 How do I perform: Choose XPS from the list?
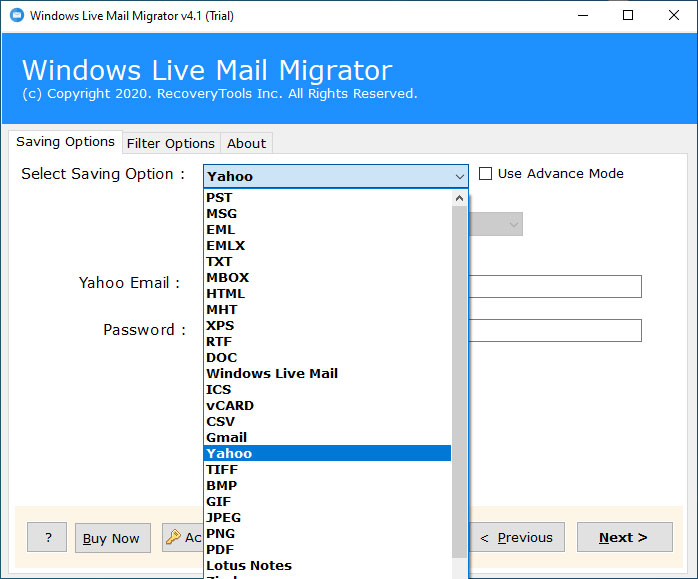click(328, 326)
